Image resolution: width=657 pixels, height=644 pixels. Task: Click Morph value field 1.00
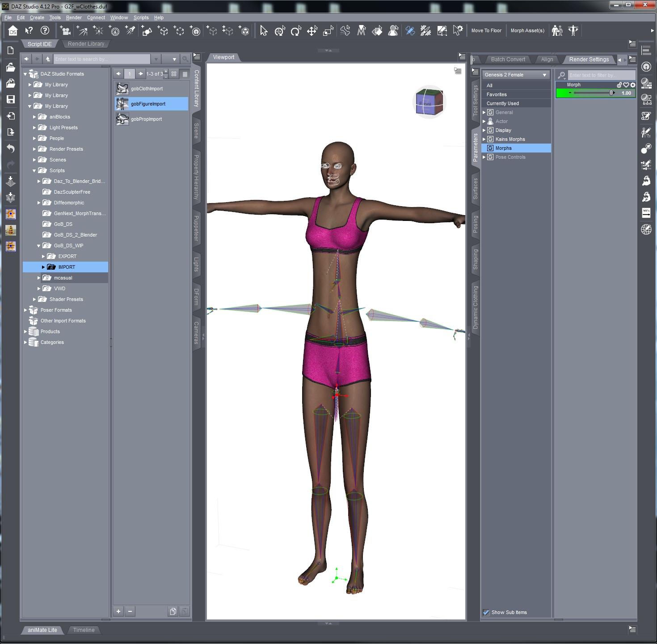626,93
